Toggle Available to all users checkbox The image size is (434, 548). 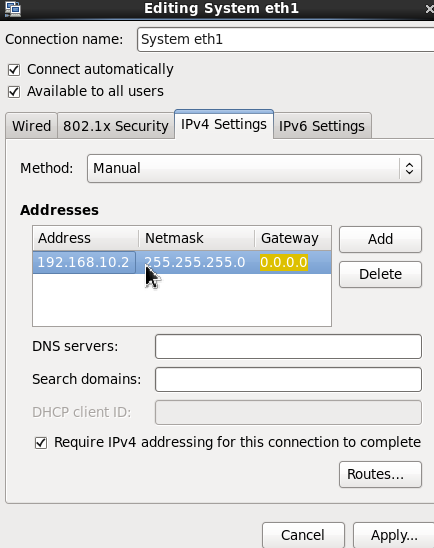tap(14, 92)
